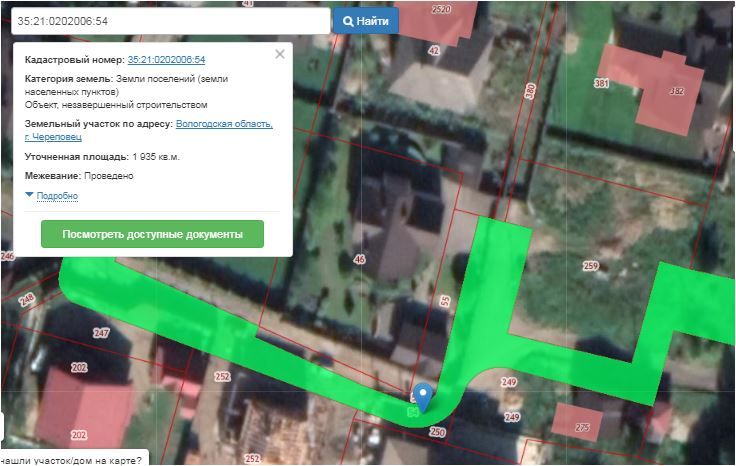
Task: Close the cadastral info popup
Action: (280, 54)
